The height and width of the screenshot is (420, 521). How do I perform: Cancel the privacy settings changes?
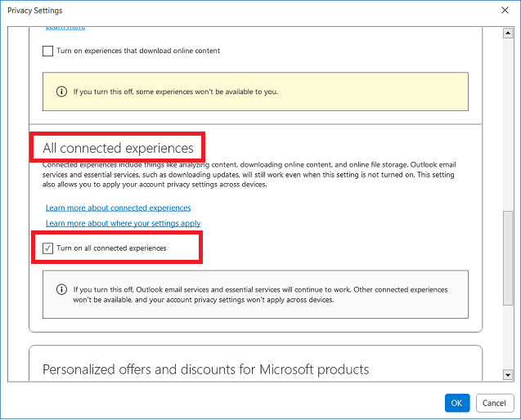point(495,403)
